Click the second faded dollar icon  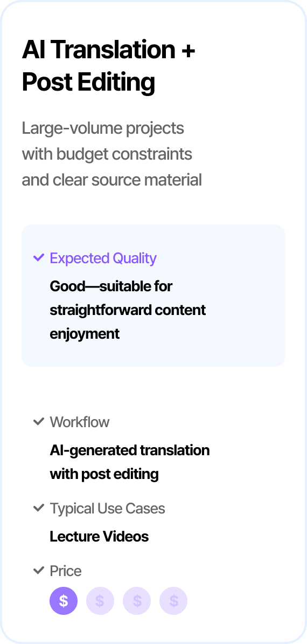tap(100, 601)
